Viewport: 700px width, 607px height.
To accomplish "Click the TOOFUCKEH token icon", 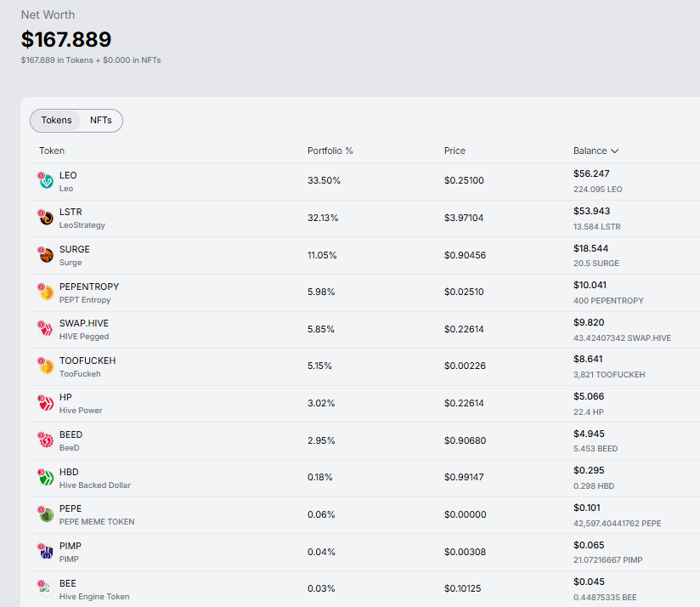I will 46,366.
